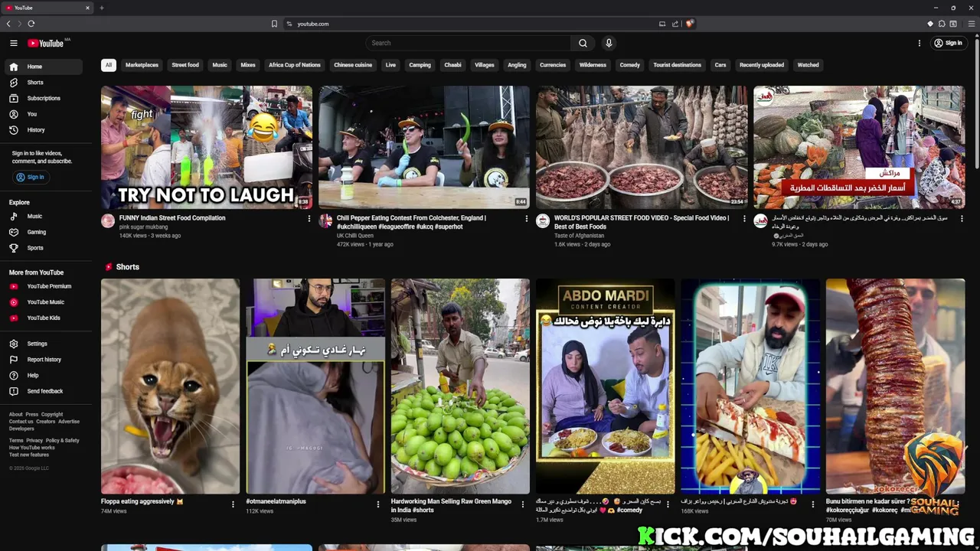The width and height of the screenshot is (980, 551).
Task: Go back with browser back arrow
Action: pos(8,24)
